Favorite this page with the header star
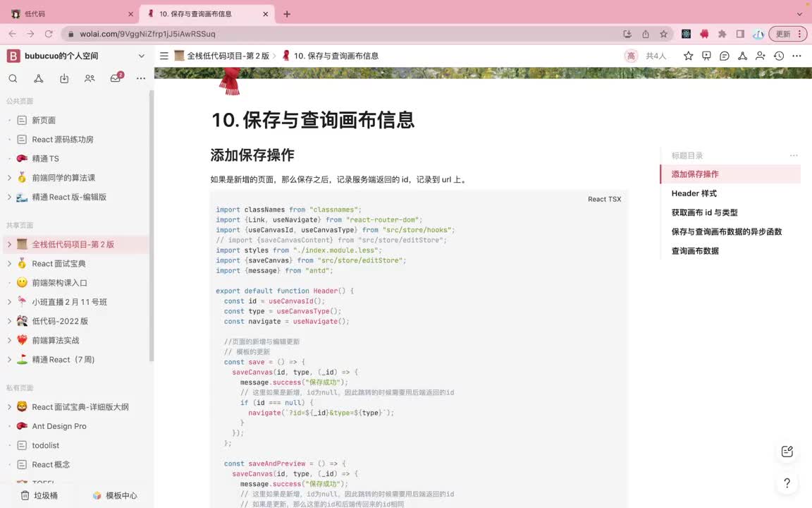 (688, 56)
